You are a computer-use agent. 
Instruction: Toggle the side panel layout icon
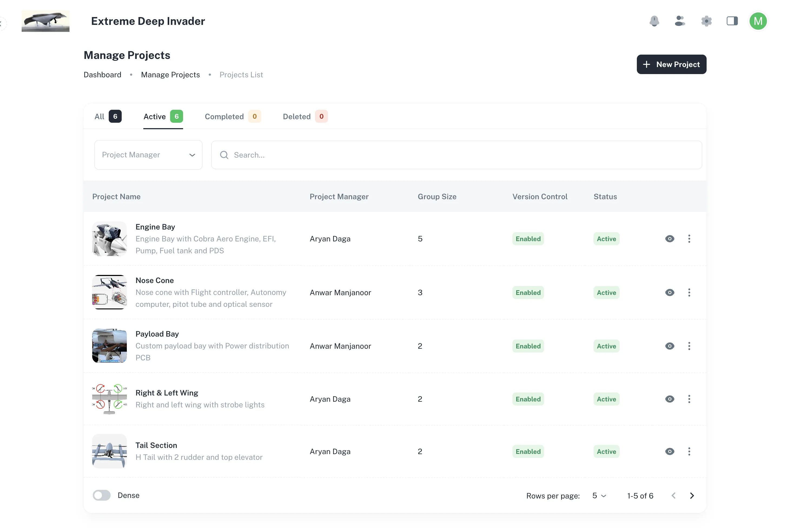732,21
